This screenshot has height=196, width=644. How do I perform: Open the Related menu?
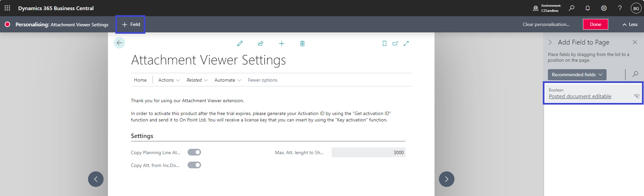pos(197,80)
